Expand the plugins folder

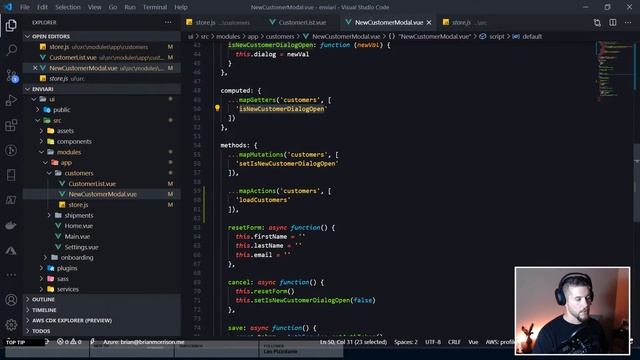click(x=41, y=268)
